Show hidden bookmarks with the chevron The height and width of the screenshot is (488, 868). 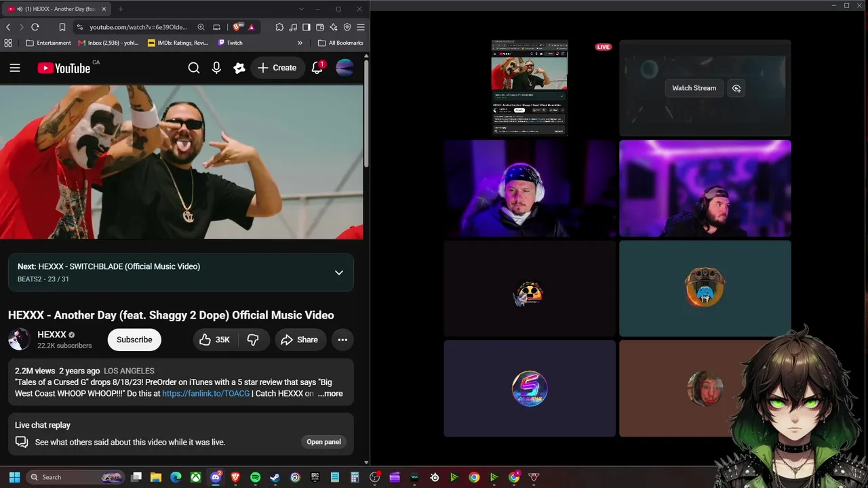coord(300,43)
